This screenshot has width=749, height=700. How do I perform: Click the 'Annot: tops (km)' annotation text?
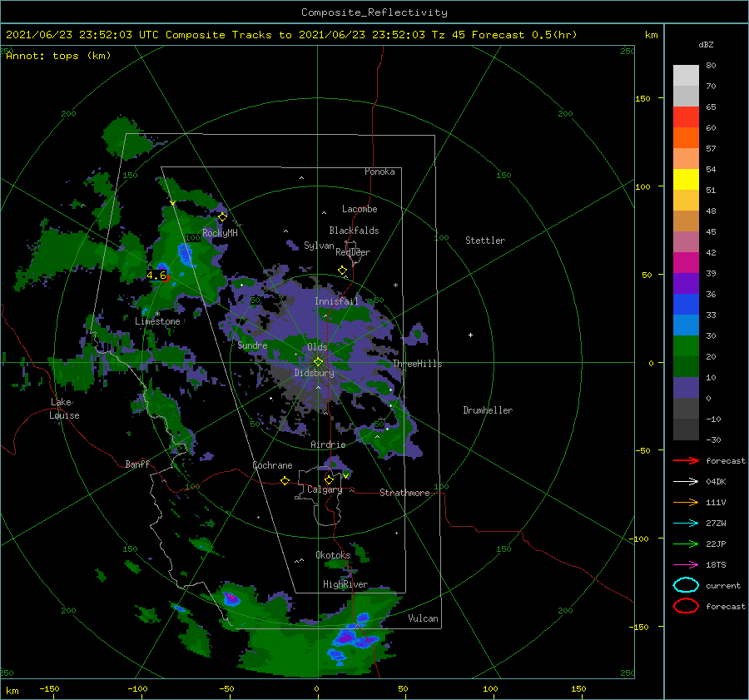point(58,56)
